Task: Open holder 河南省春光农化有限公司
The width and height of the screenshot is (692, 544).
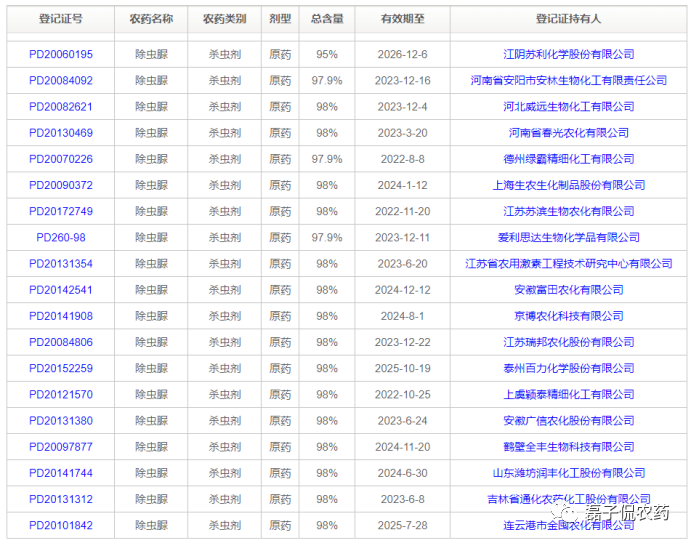Action: 568,133
